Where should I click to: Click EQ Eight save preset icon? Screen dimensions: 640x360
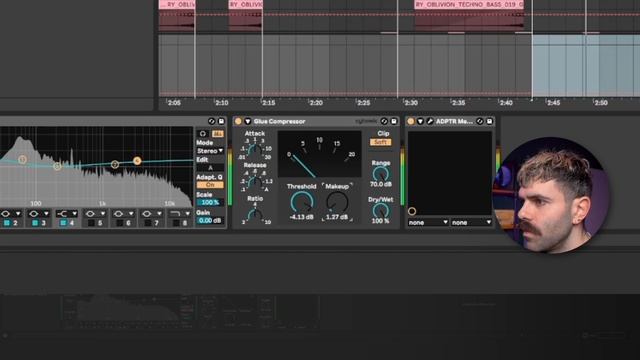click(x=221, y=121)
